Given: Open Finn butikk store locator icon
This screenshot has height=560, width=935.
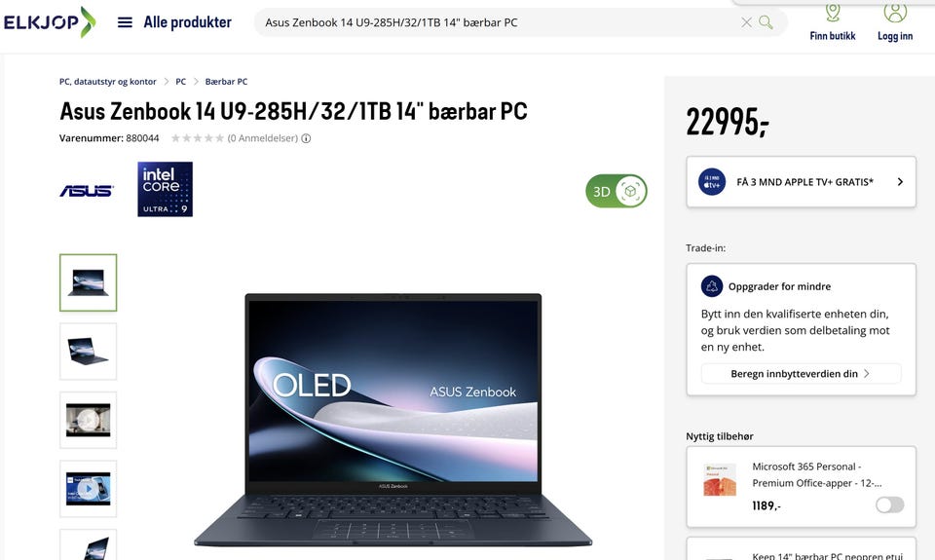Looking at the screenshot, I should coord(833,12).
